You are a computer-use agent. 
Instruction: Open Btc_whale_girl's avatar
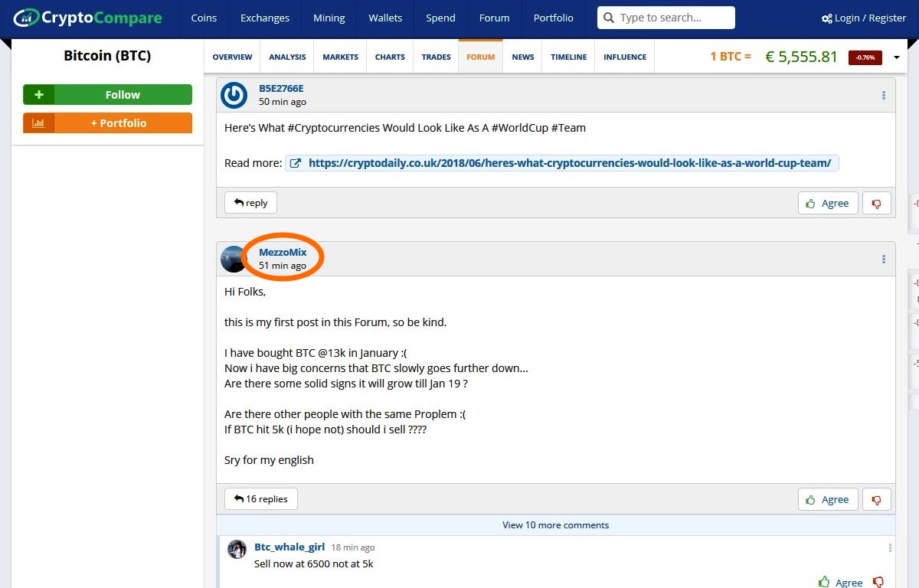237,549
